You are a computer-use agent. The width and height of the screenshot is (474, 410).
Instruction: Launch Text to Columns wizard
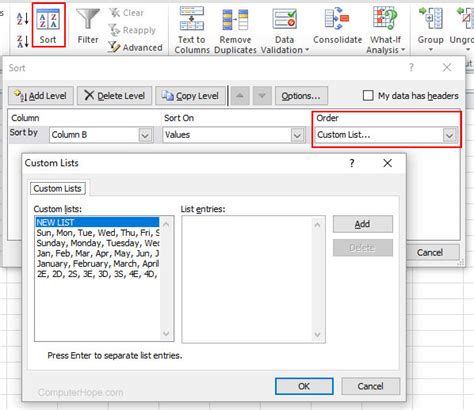point(192,30)
